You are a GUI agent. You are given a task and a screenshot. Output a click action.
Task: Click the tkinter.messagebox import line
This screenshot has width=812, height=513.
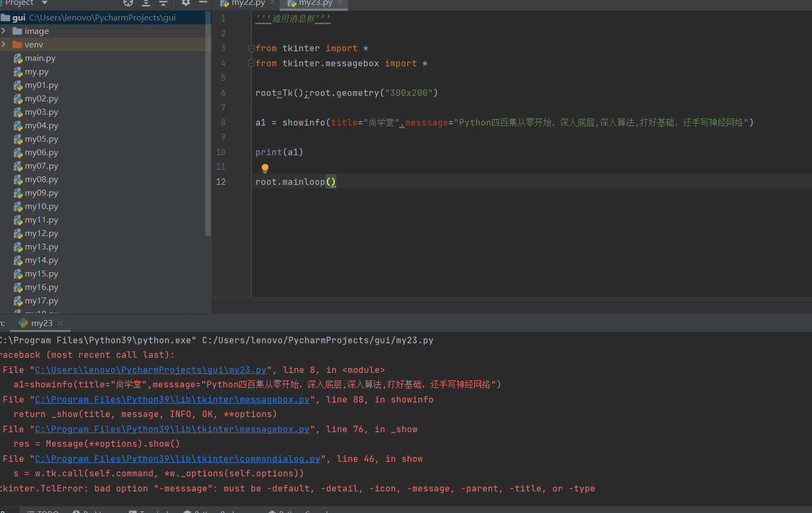[x=342, y=63]
